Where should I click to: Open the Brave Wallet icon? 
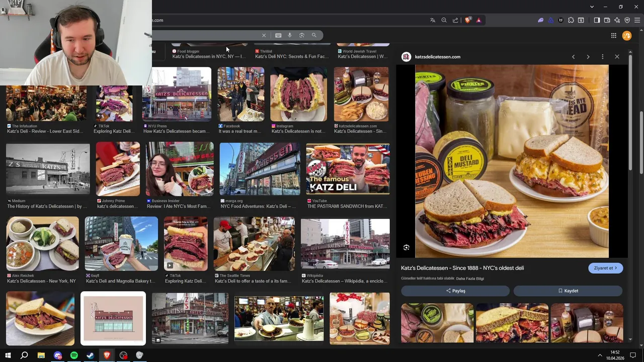(607, 20)
